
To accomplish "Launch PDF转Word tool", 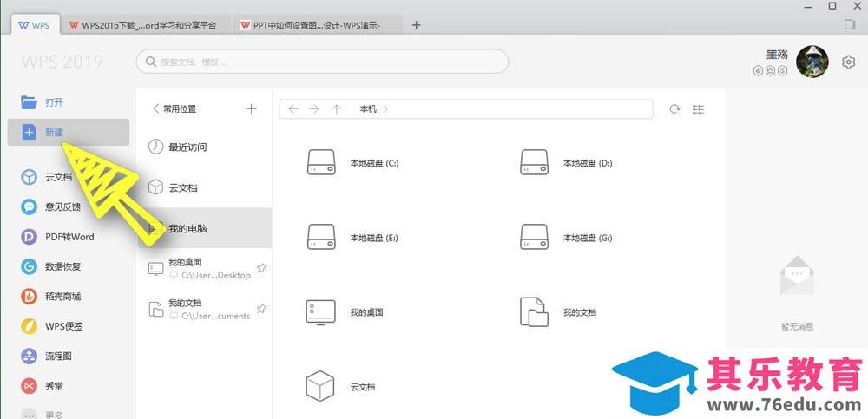I will (x=57, y=237).
